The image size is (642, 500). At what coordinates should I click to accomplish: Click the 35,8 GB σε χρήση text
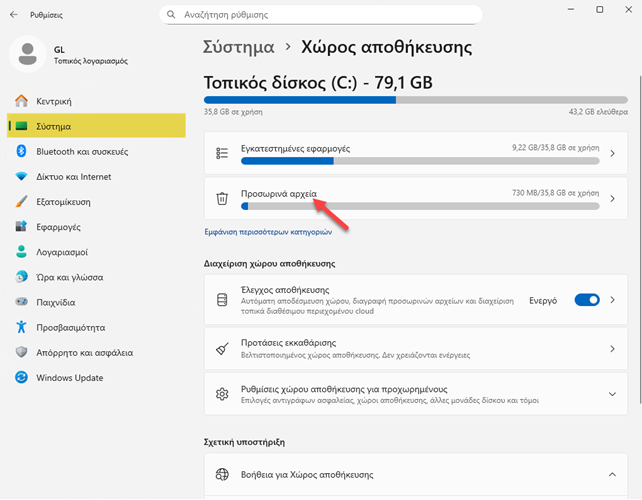[233, 112]
